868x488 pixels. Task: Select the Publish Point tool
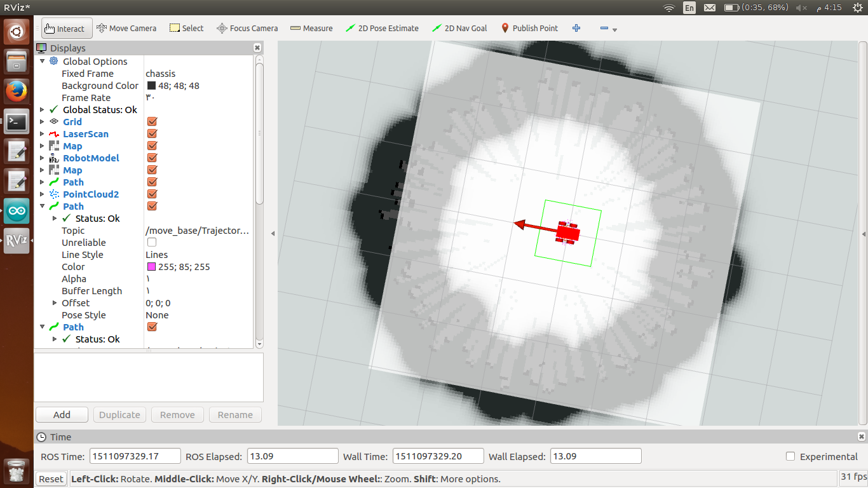(529, 28)
